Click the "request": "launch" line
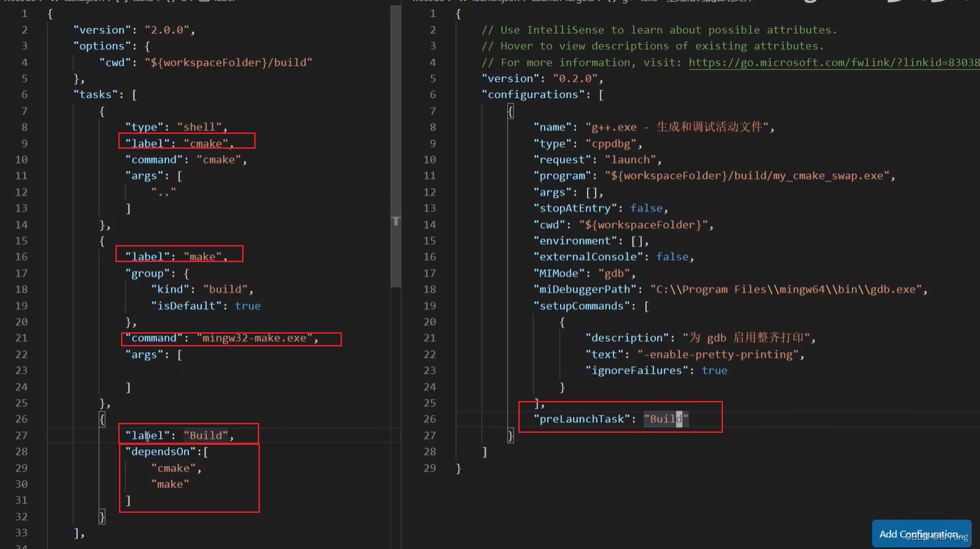Screen dimensions: 980x549 [598, 160]
